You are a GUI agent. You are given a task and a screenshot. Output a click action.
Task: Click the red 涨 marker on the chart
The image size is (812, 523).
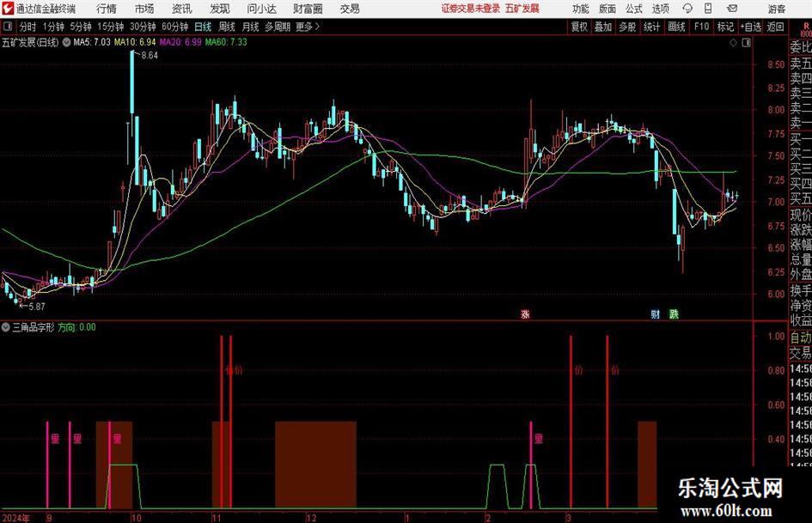[x=525, y=313]
